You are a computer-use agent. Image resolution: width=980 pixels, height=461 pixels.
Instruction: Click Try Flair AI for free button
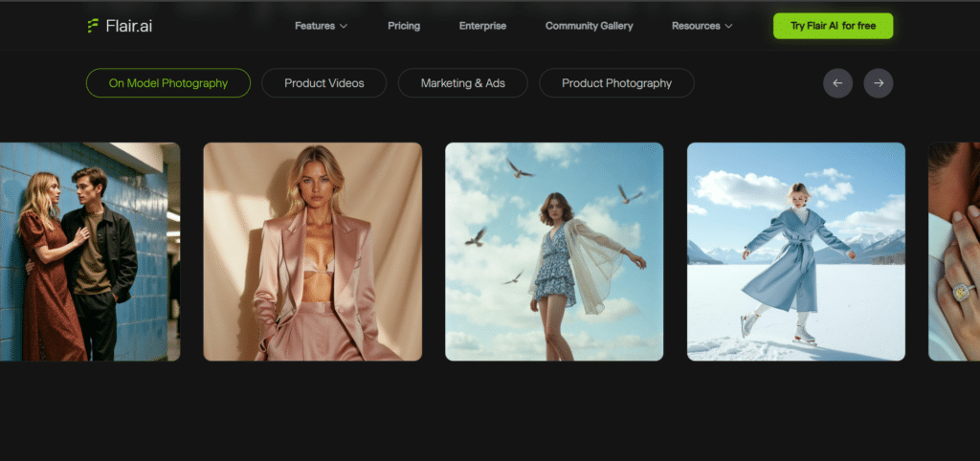point(834,26)
